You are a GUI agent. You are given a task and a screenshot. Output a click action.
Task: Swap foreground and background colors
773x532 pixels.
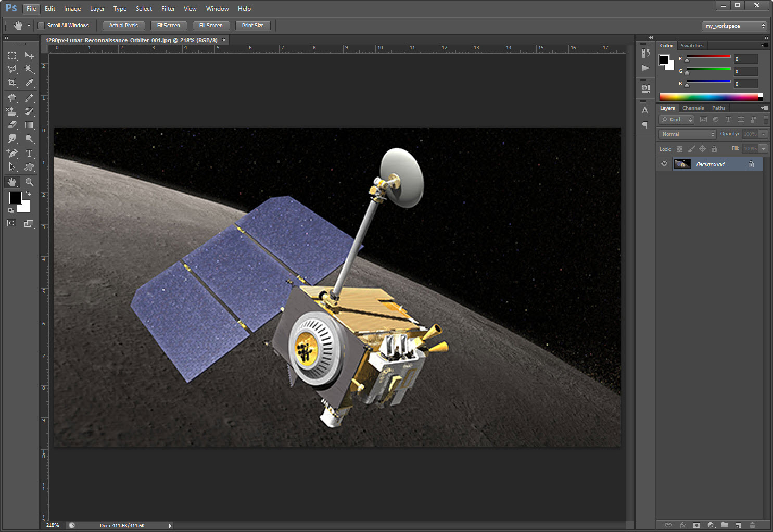[28, 193]
